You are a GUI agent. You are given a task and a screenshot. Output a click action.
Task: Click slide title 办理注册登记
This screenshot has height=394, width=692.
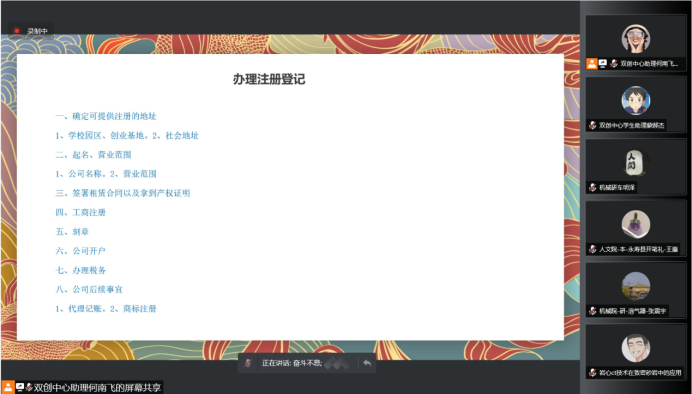pos(269,79)
